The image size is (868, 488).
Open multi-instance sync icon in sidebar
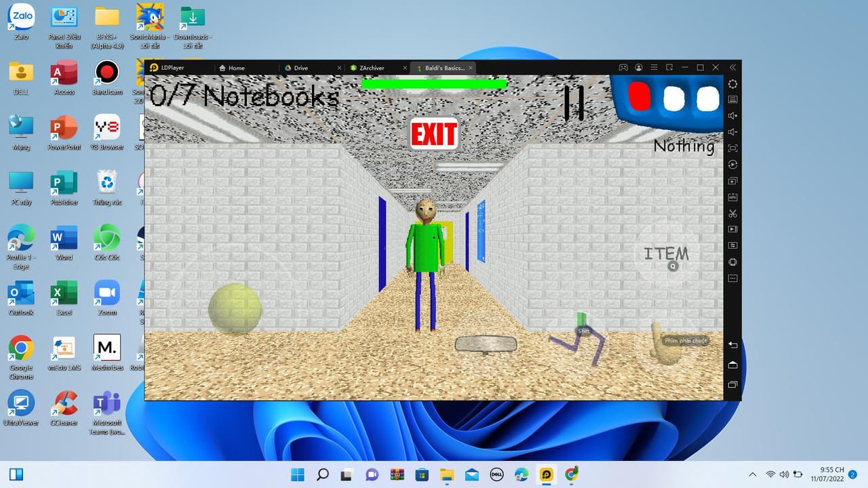pyautogui.click(x=732, y=181)
